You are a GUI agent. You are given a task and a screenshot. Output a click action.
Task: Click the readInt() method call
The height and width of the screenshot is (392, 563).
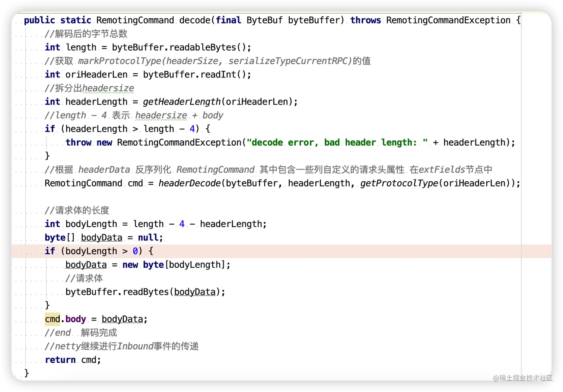pyautogui.click(x=223, y=74)
